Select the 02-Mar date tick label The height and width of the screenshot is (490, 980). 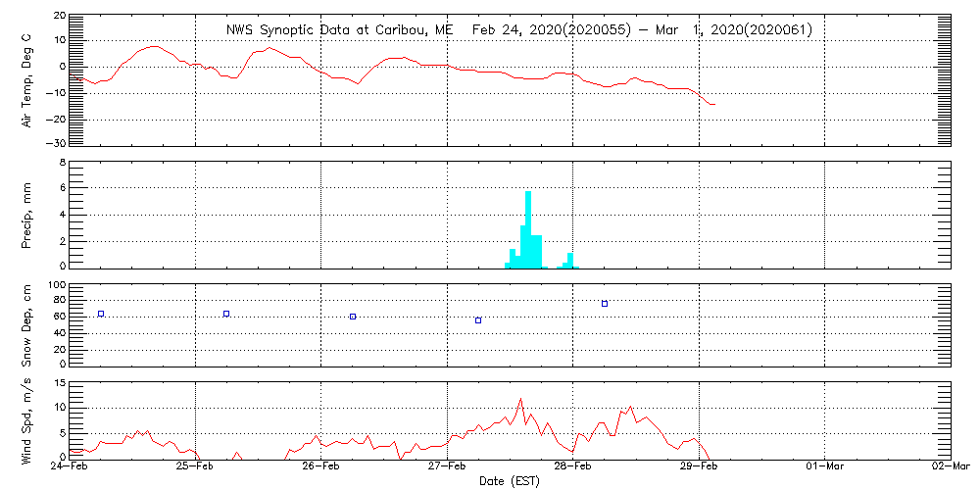click(951, 466)
